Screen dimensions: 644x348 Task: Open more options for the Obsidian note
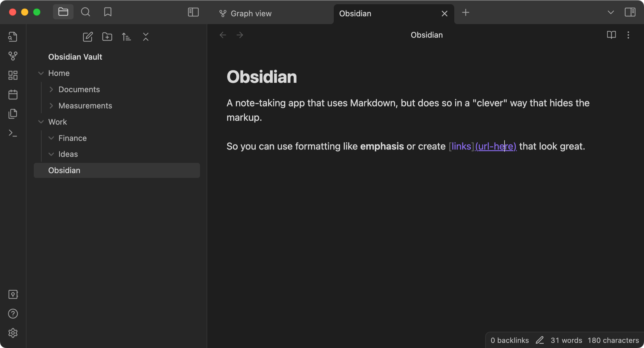pos(628,35)
